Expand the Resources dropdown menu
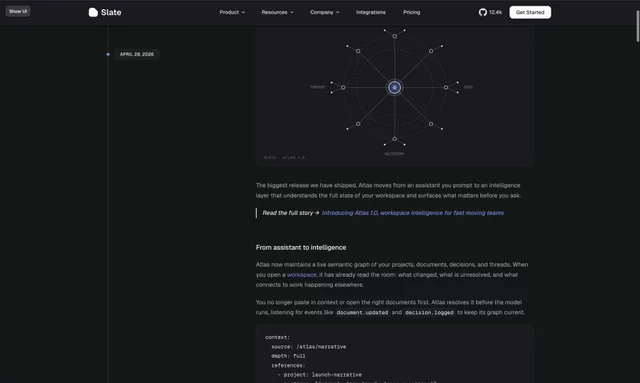The width and height of the screenshot is (640, 383). tap(277, 12)
